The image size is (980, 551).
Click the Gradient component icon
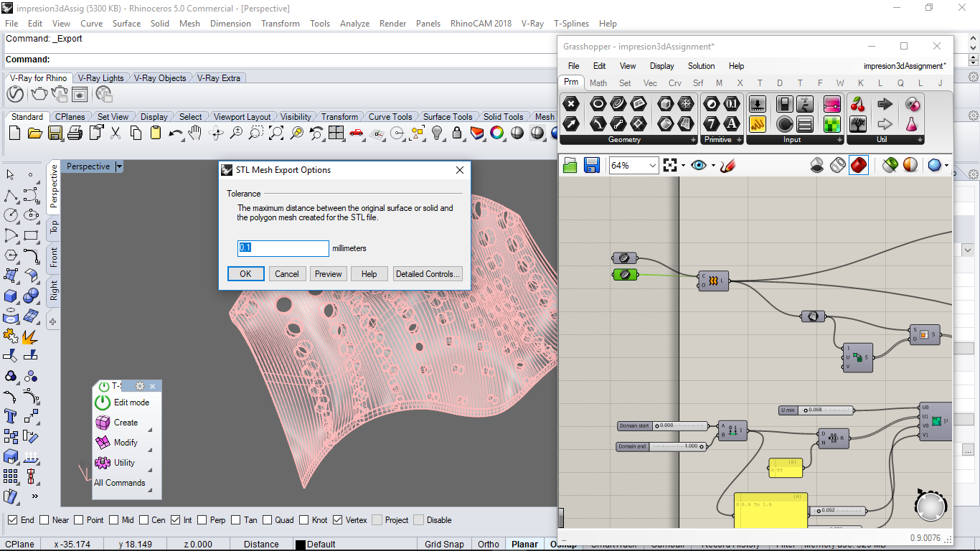point(832,105)
